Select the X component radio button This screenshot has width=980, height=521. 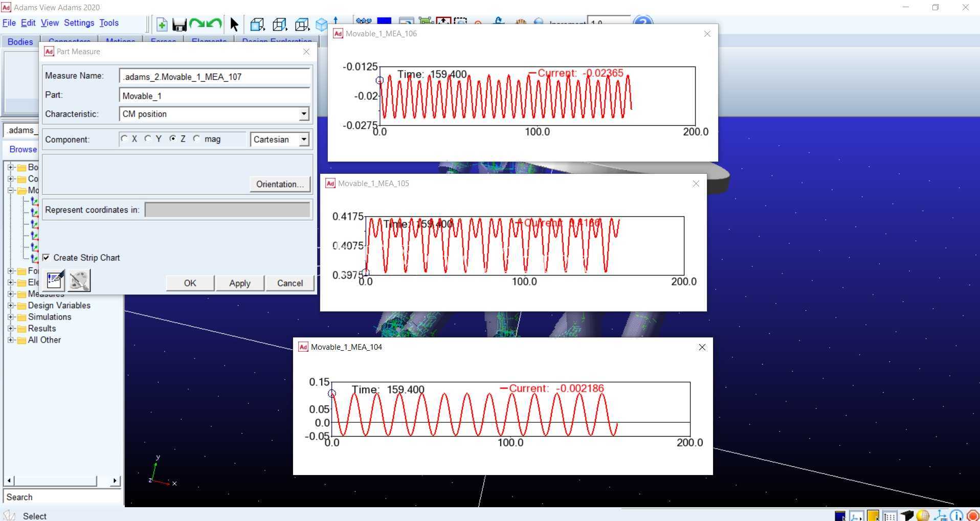point(124,139)
